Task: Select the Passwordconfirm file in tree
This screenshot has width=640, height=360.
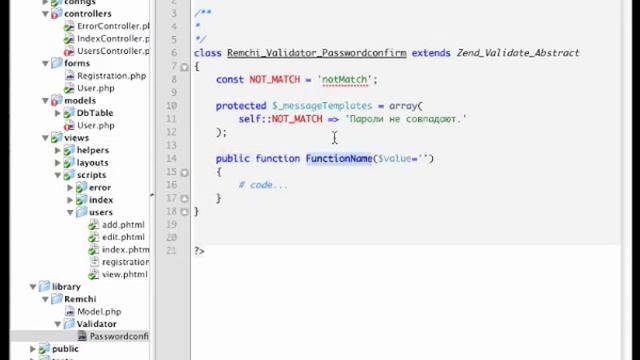Action: tap(80, 336)
